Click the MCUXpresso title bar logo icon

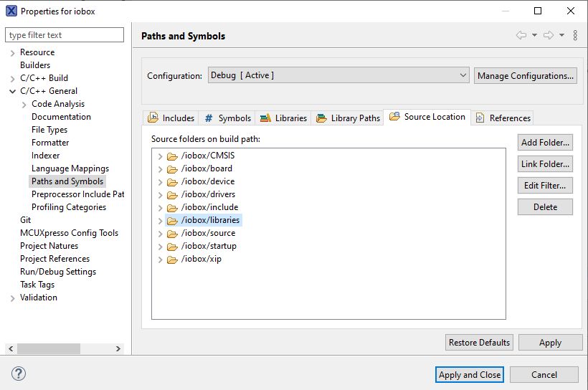[x=11, y=11]
